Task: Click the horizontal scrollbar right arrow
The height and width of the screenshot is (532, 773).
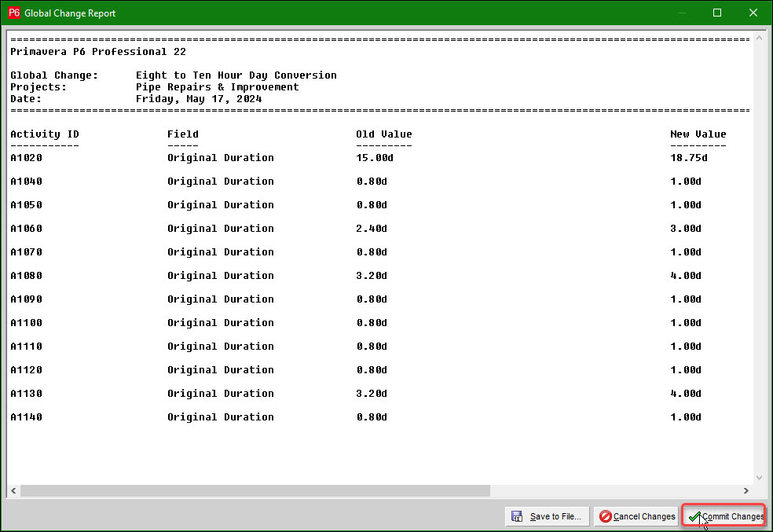Action: (746, 490)
